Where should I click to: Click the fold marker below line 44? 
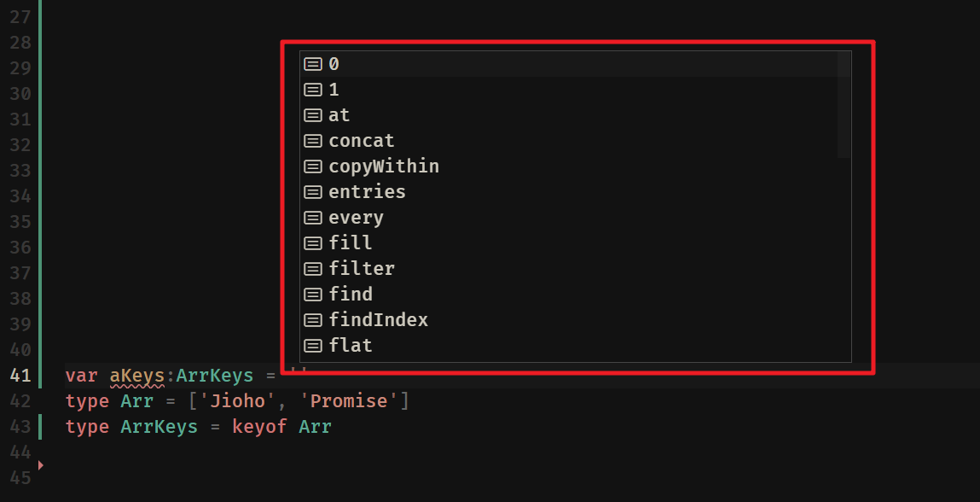41,465
